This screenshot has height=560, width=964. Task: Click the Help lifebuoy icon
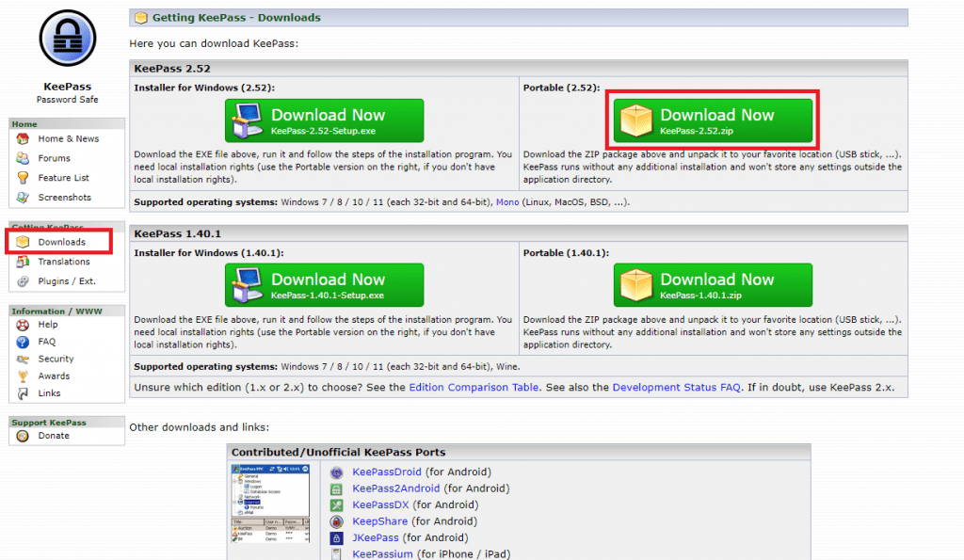click(x=23, y=325)
